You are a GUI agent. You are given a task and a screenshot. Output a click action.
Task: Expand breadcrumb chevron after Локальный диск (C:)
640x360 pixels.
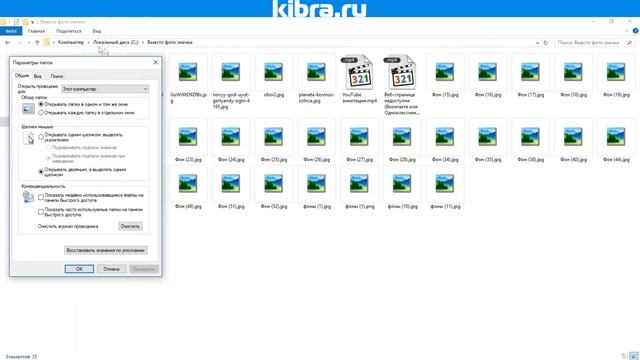(x=143, y=42)
